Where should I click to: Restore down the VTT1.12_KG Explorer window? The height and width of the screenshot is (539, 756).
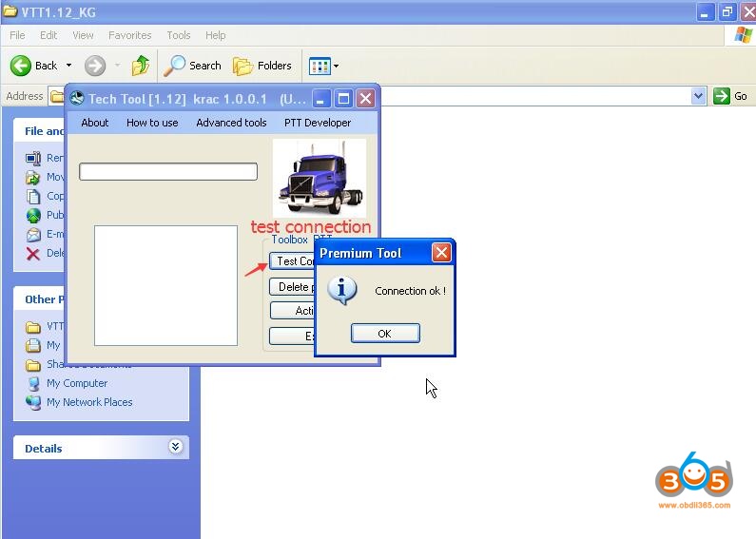[x=727, y=12]
